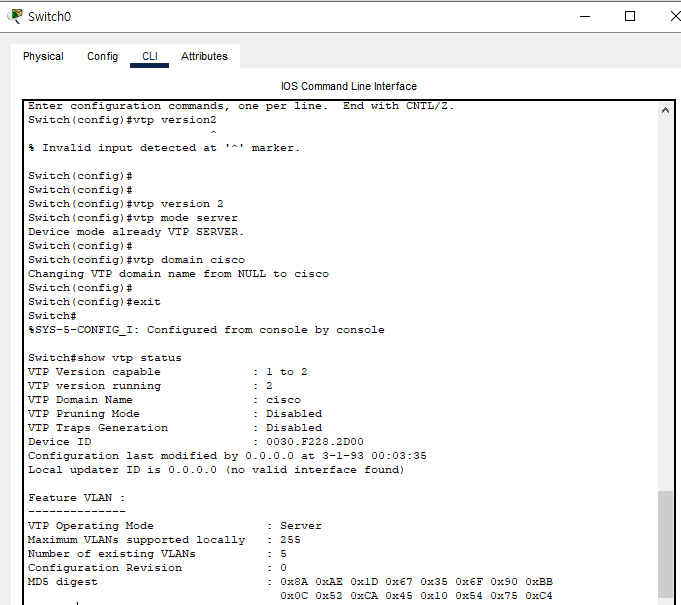Select the CLI tab
This screenshot has width=681, height=605.
(x=150, y=56)
